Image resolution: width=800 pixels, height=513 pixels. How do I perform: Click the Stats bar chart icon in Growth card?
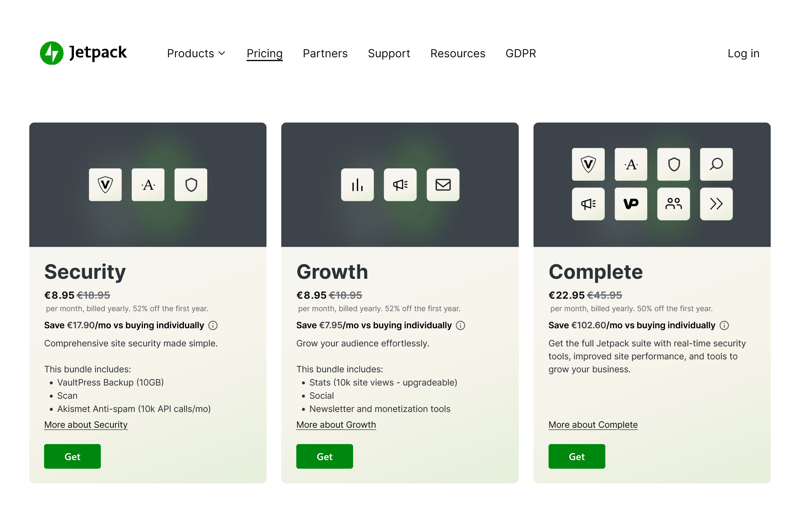[357, 185]
